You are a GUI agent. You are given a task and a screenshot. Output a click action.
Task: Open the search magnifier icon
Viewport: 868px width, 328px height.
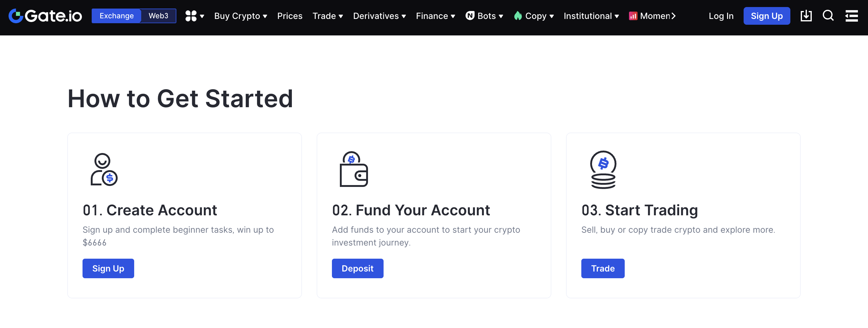tap(828, 16)
